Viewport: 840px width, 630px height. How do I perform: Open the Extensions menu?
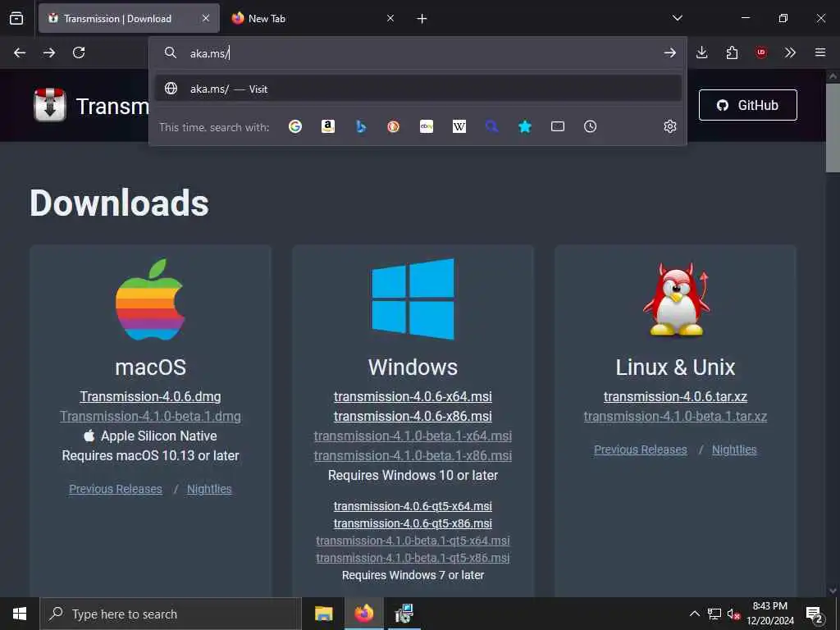pos(732,52)
